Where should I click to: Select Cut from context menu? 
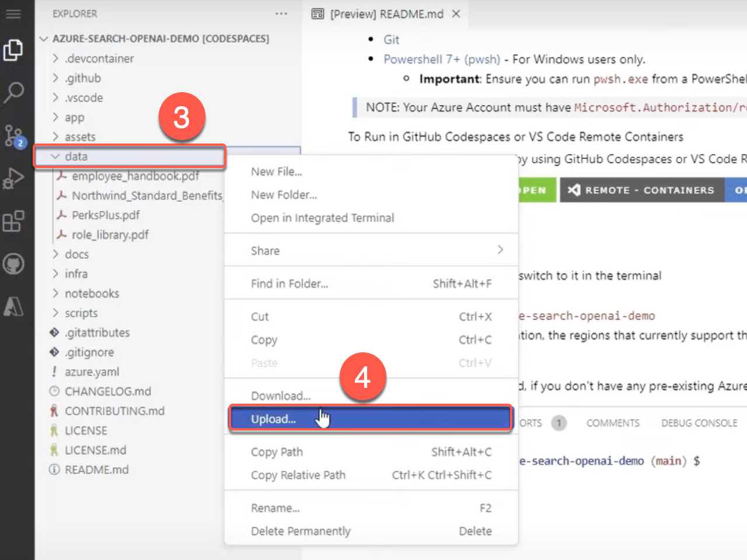pyautogui.click(x=371, y=316)
